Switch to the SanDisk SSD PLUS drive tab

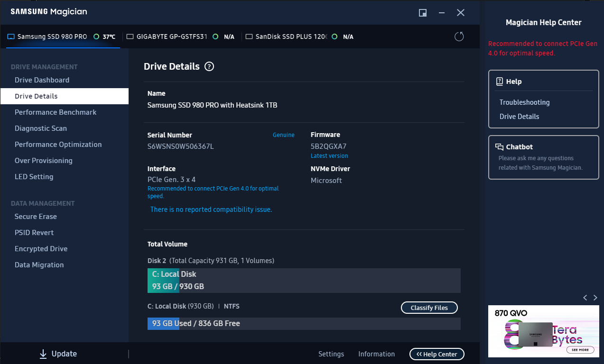click(x=299, y=36)
